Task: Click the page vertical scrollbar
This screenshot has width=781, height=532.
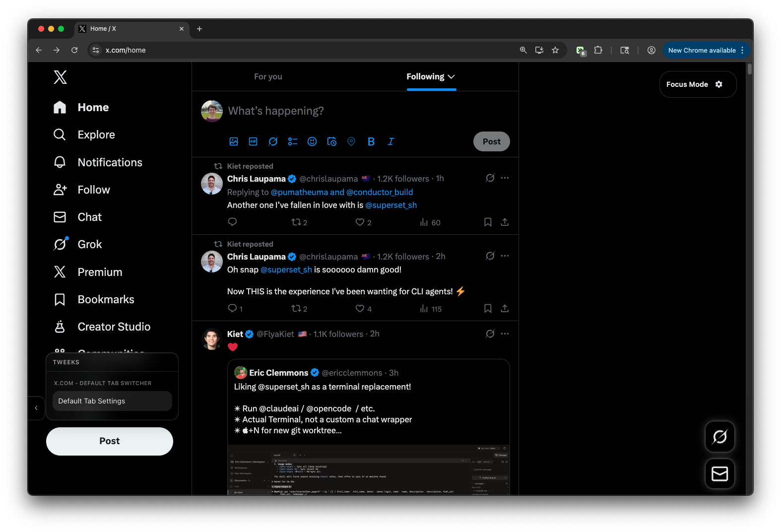Action: 749,69
